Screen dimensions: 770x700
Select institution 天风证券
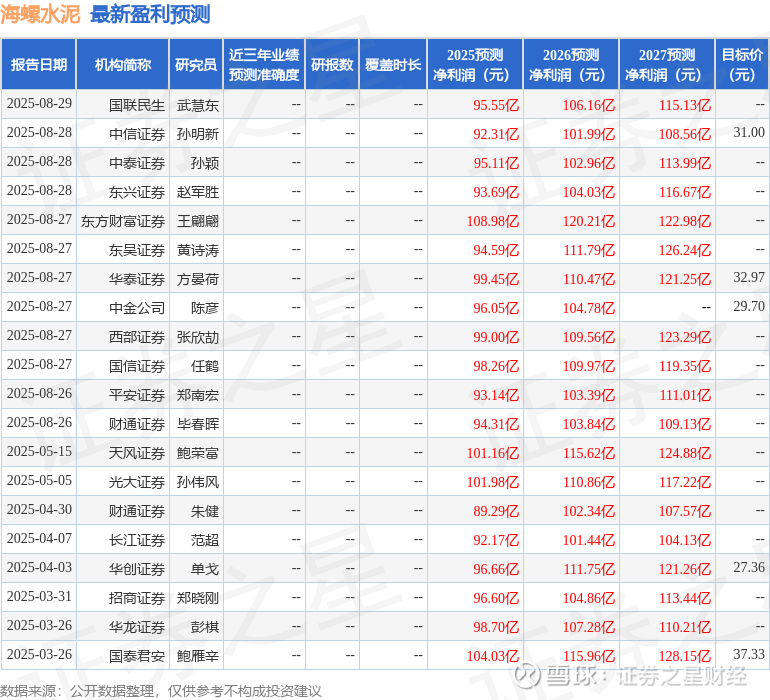coord(137,453)
